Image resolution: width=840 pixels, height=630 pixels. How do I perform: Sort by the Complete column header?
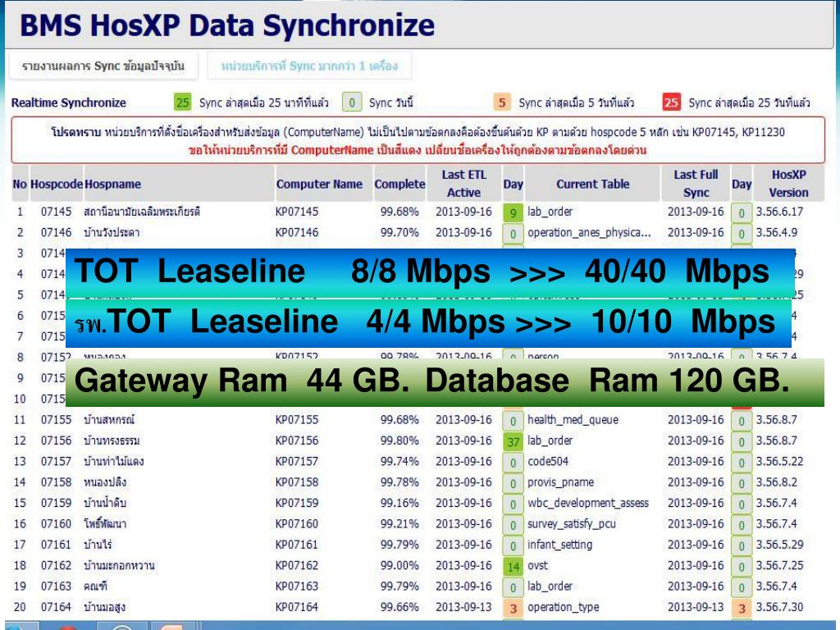(x=399, y=184)
